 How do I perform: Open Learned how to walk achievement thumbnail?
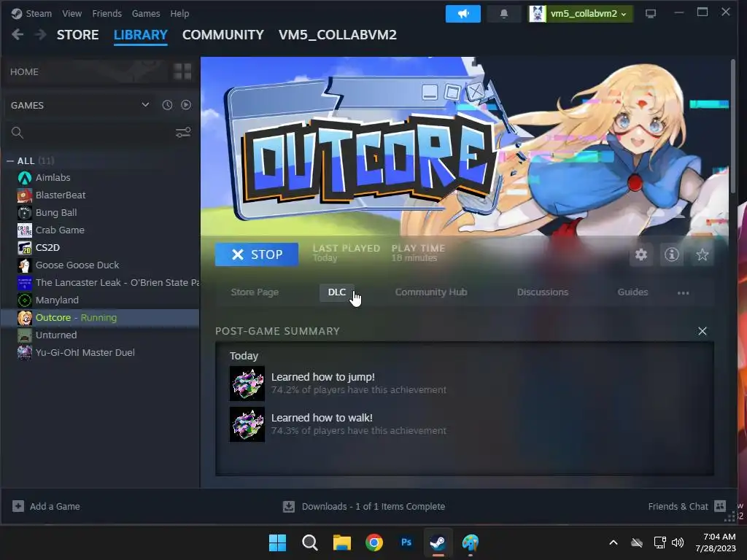[247, 424]
